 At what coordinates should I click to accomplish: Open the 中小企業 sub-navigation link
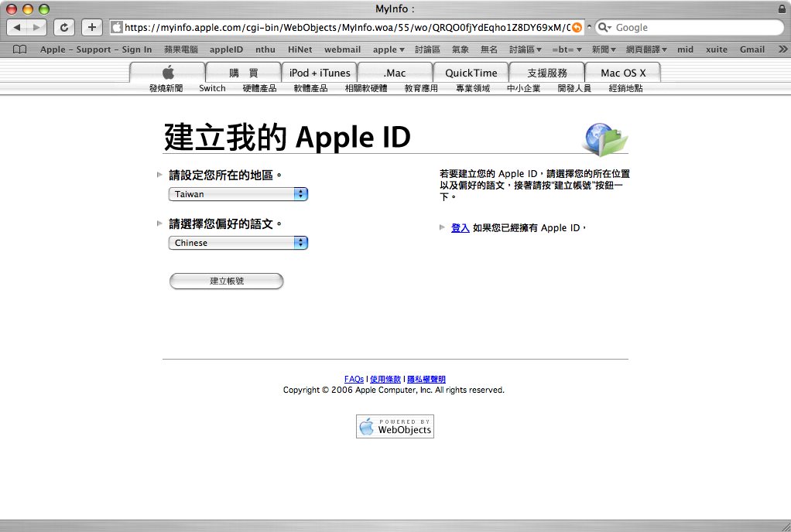pos(524,88)
